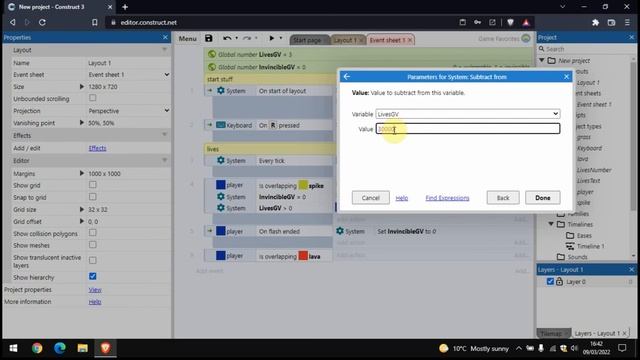Click the Cancel button in dialog
Viewport: 640px width, 360px height.
tap(371, 198)
